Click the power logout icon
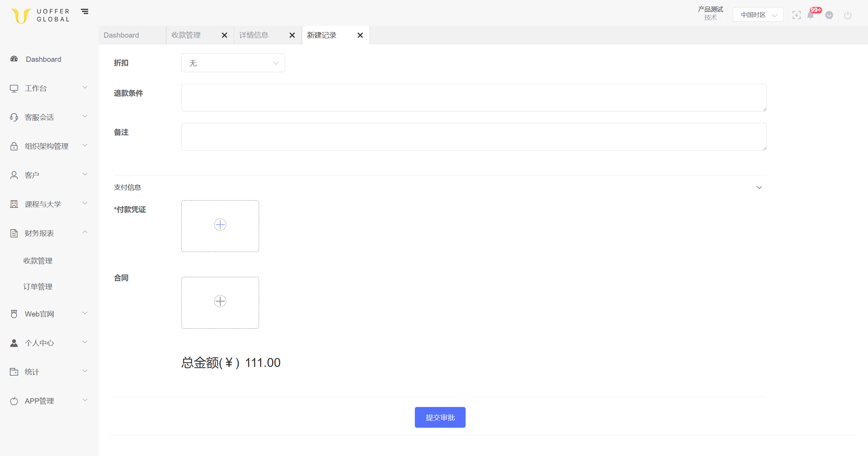The width and height of the screenshot is (868, 456). click(848, 15)
